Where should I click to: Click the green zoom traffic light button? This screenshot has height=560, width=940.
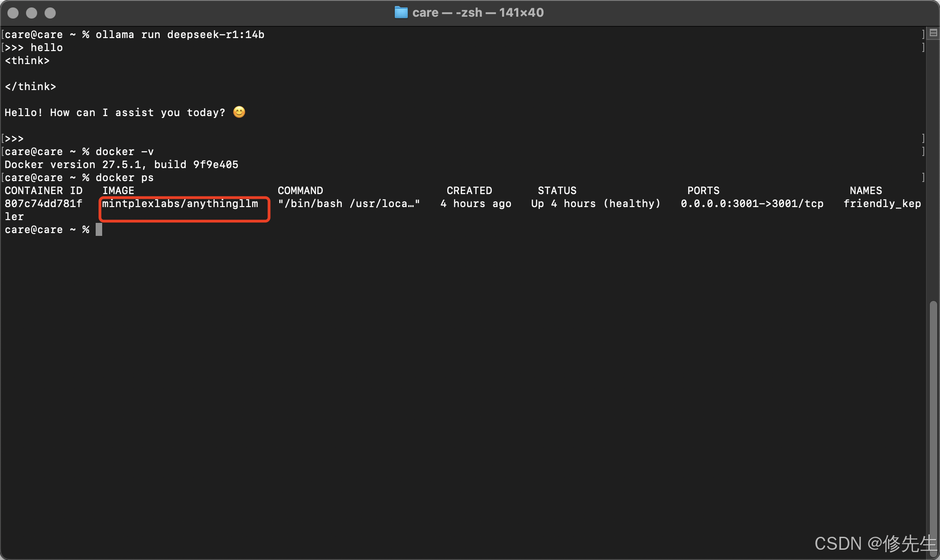(x=50, y=13)
